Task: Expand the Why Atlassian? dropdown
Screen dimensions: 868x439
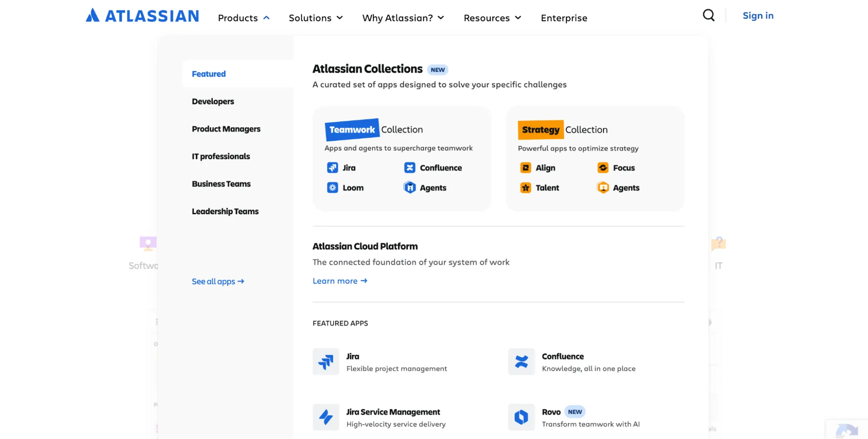Action: point(403,18)
